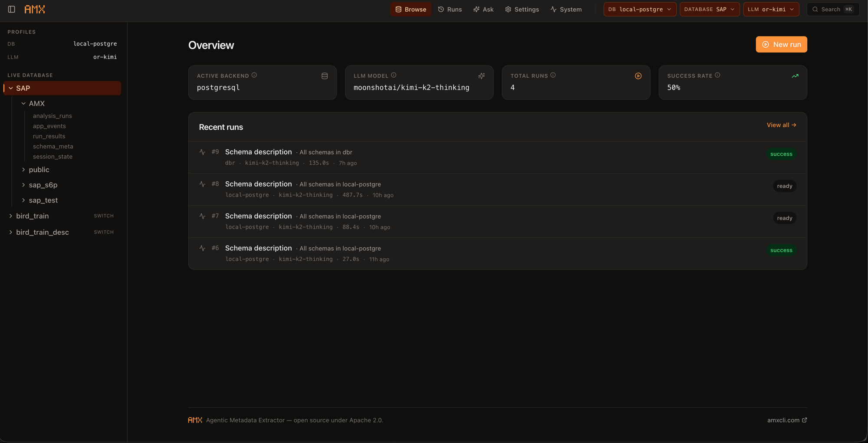Toggle the sidebar panel icon
The width and height of the screenshot is (868, 443).
point(12,9)
